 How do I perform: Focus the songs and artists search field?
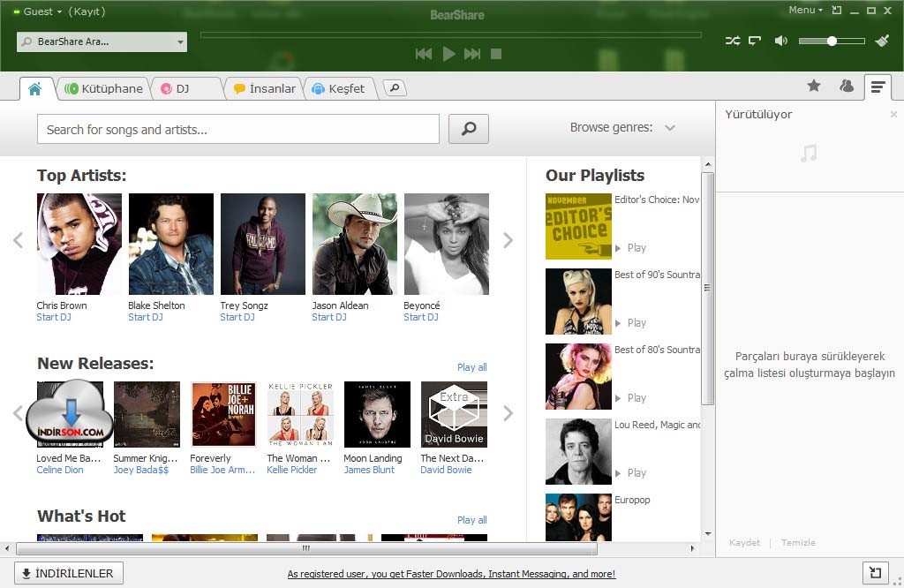(x=238, y=129)
